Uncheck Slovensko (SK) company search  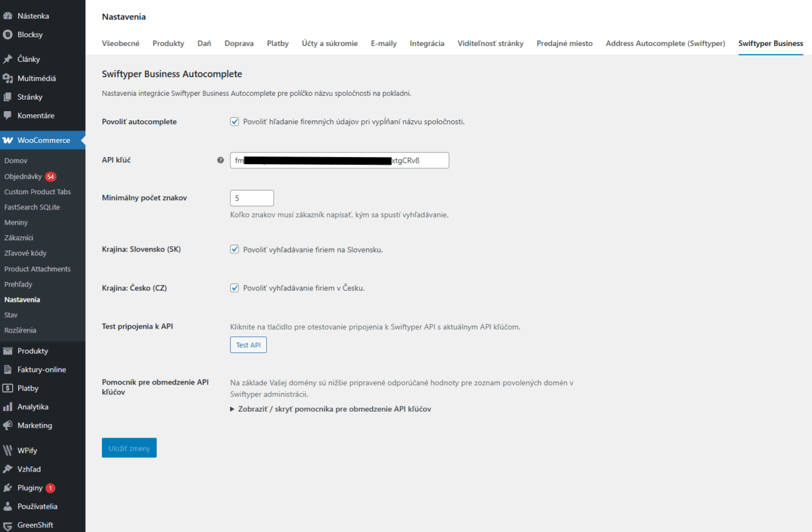point(234,249)
